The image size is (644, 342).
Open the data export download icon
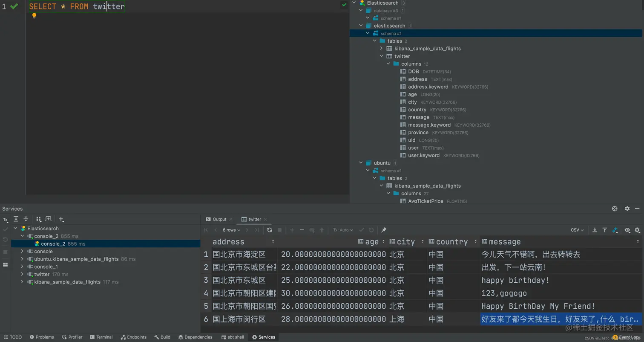tap(595, 230)
